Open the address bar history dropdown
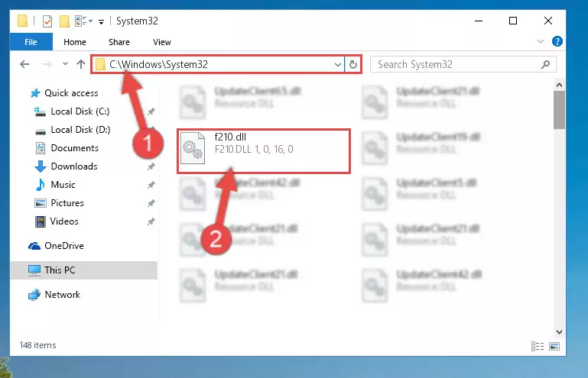Screen dimensions: 588x378 tap(337, 64)
